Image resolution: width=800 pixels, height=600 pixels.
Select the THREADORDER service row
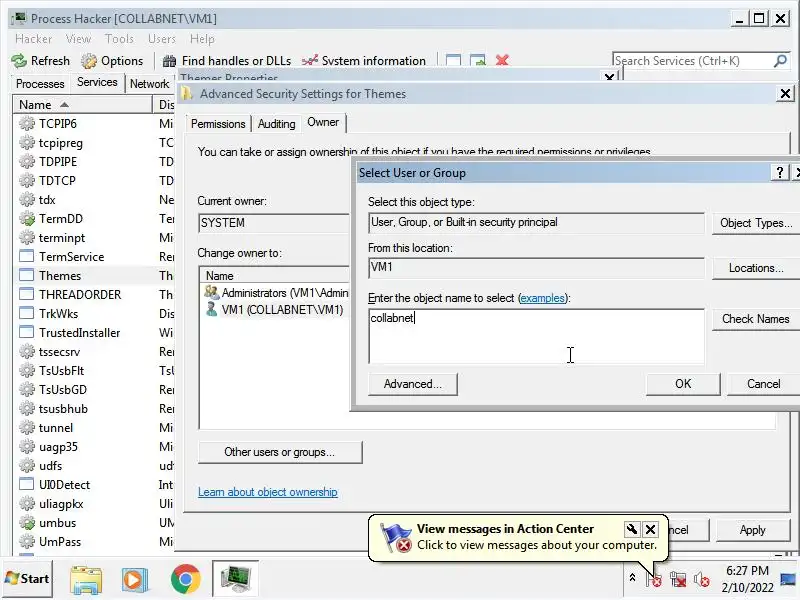click(x=93, y=294)
